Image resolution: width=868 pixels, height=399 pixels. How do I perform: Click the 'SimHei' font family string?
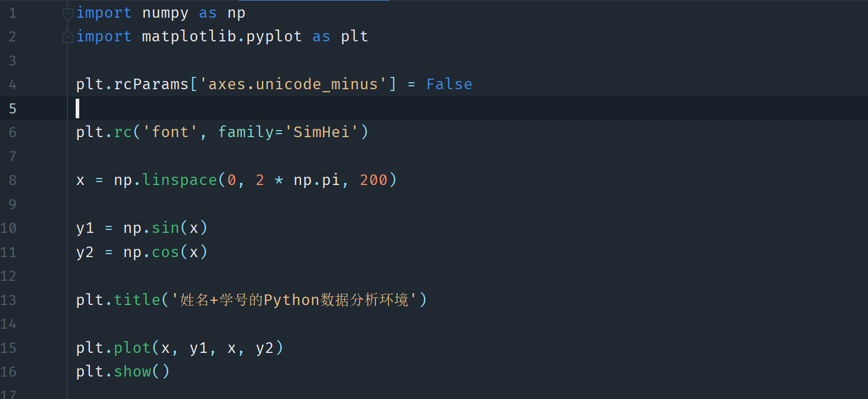tap(322, 132)
